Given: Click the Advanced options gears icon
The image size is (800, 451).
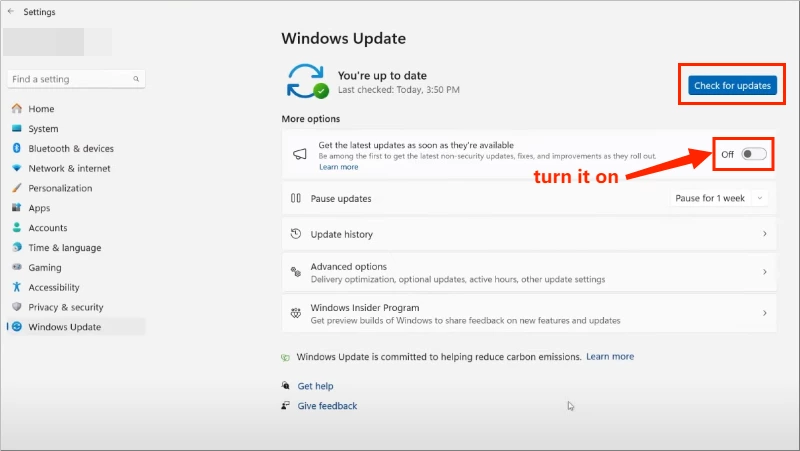Looking at the screenshot, I should tap(296, 272).
